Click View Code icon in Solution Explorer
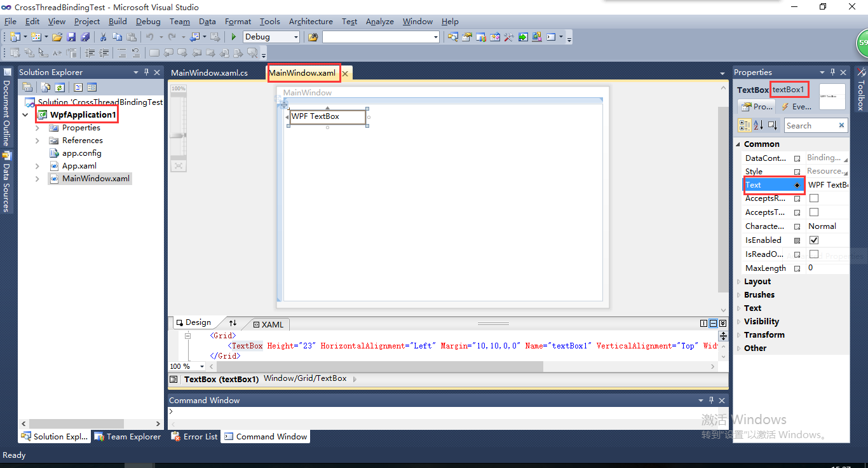Viewport: 868px width, 468px height. tap(78, 87)
